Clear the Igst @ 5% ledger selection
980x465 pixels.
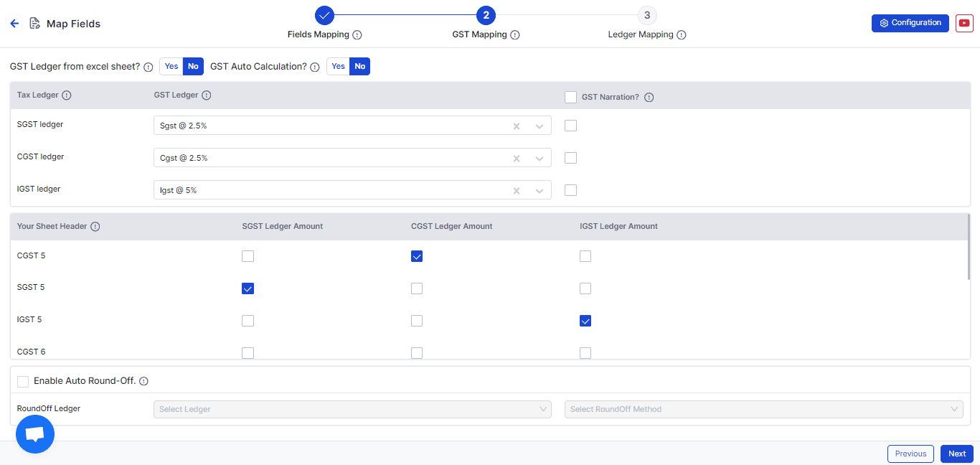coord(517,191)
